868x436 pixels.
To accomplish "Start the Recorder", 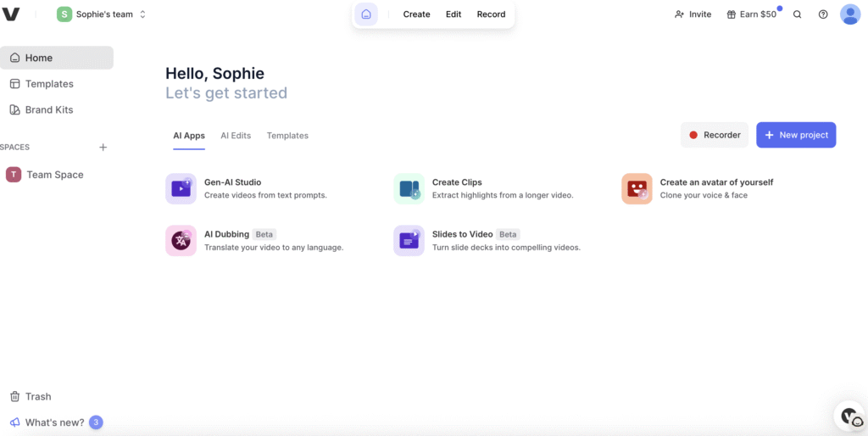I will [714, 135].
